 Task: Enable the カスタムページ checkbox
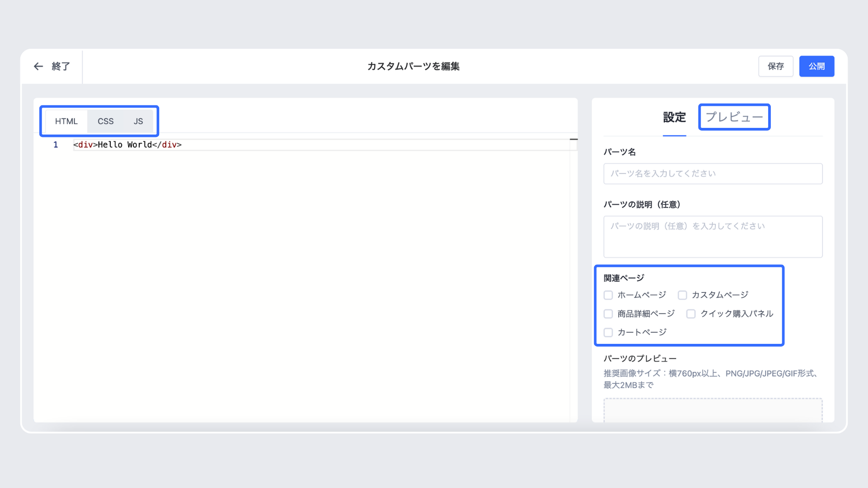click(682, 295)
